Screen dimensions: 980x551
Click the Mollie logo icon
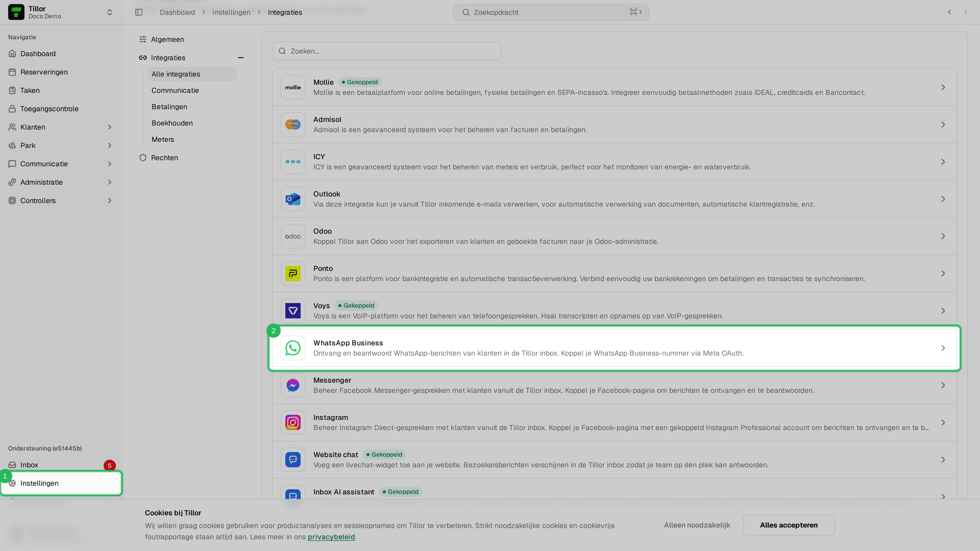coord(293,87)
